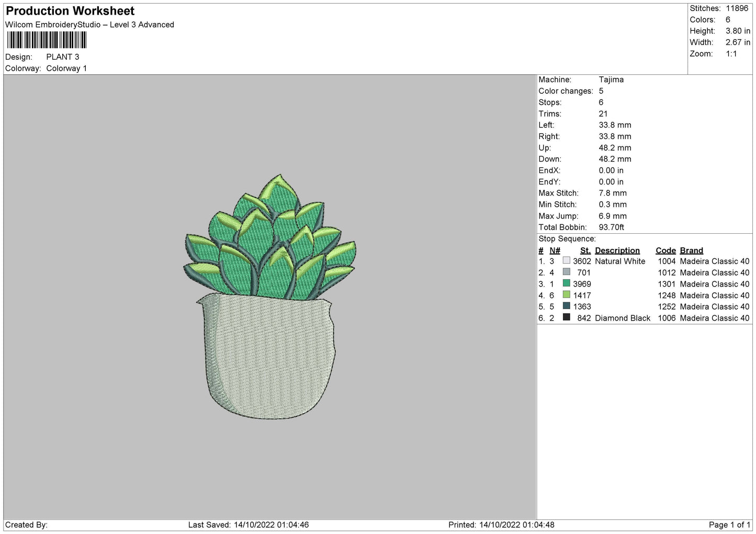Click the 'Color changes:' label
756x534 pixels.
tap(566, 91)
